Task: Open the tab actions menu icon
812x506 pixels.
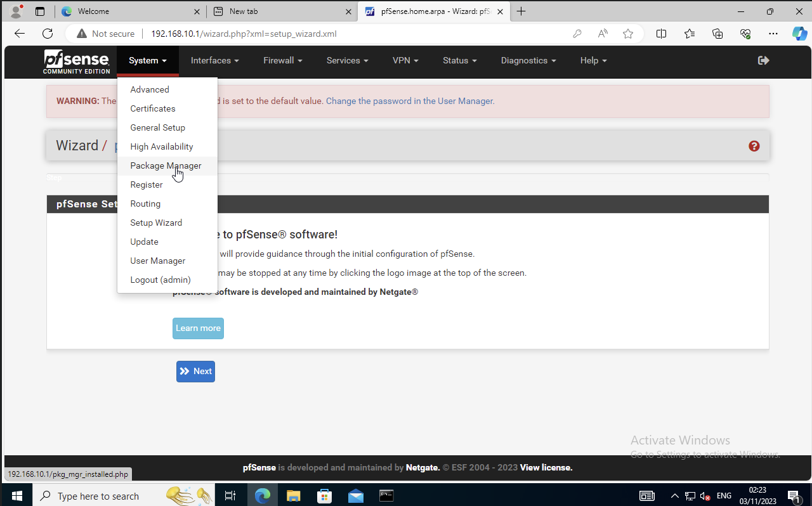Action: tap(40, 11)
